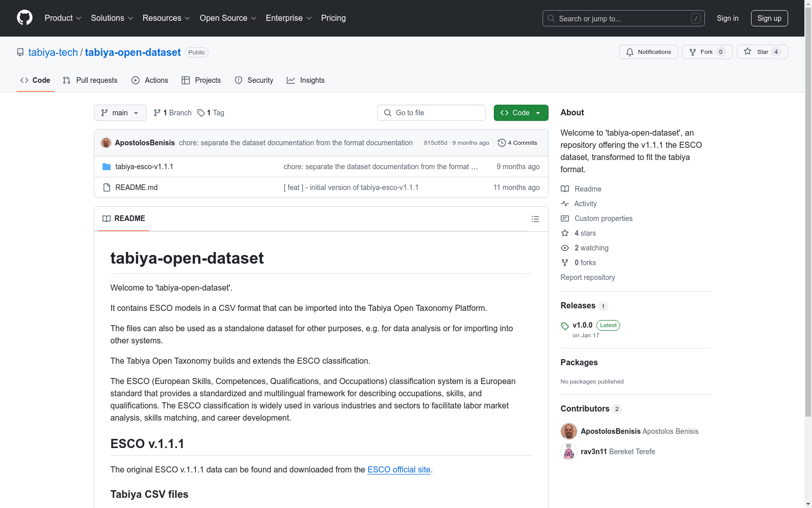Expand the Enterprise menu
The height and width of the screenshot is (508, 812).
click(x=289, y=18)
